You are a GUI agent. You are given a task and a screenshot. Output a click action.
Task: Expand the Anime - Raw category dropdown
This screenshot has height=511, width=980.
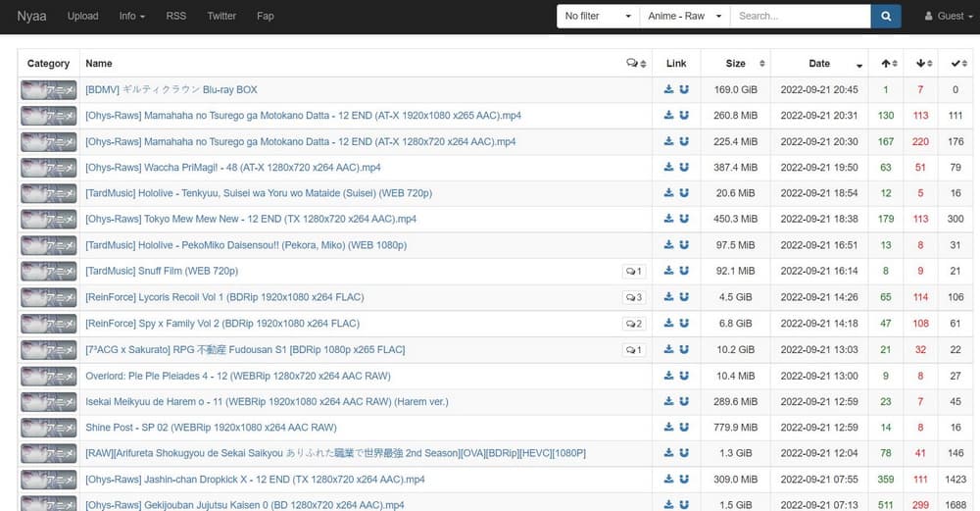point(685,17)
